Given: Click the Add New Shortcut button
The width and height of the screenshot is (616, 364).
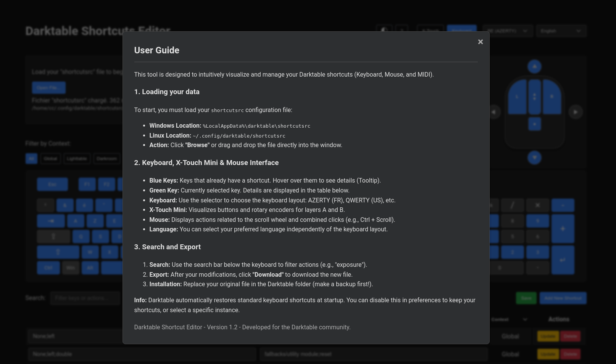Looking at the screenshot, I should tap(563, 298).
